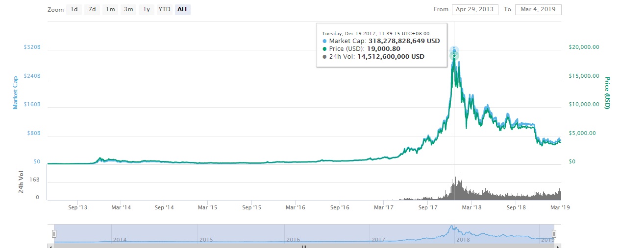
Task: Grab the navigator's right range handle
Action: [x=554, y=234]
